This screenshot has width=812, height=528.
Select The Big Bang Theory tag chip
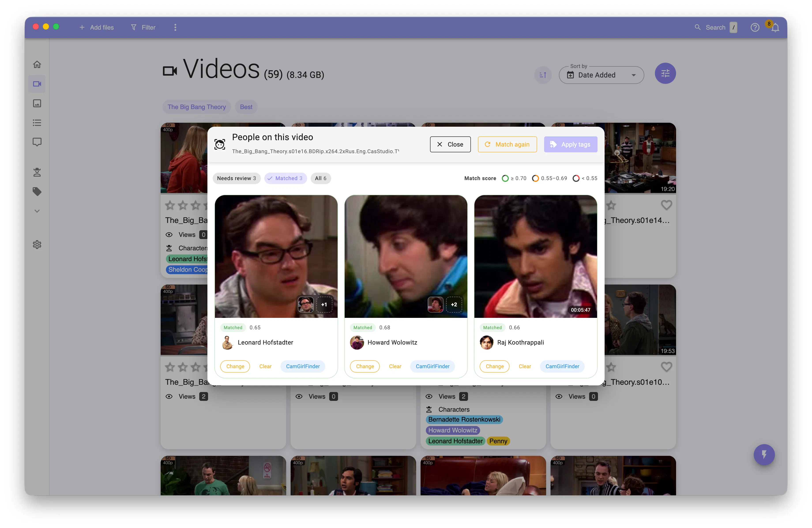point(197,107)
